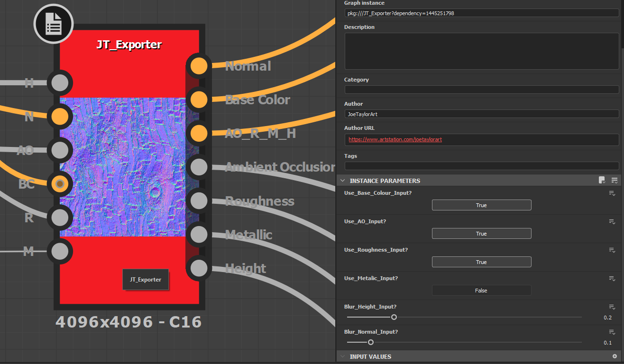Click the BC input connector

60,183
